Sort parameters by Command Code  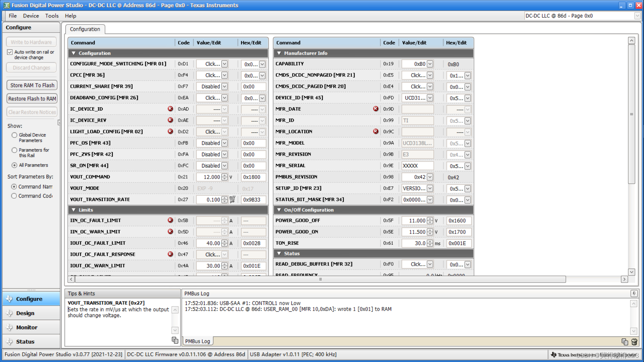click(x=14, y=196)
